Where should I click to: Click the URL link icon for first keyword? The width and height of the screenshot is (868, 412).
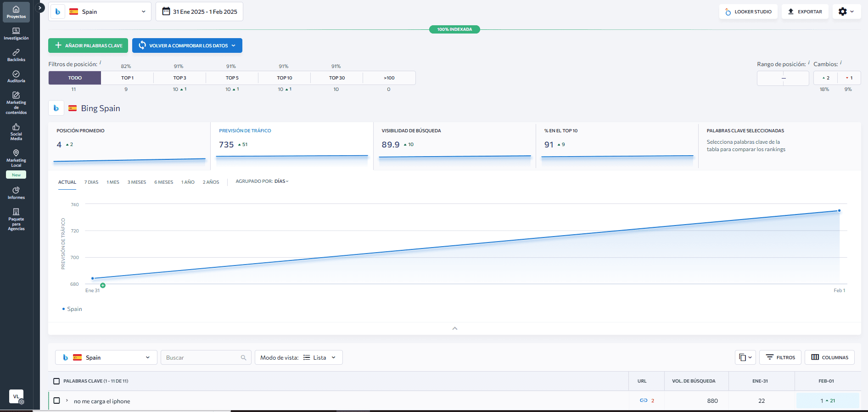pos(644,401)
